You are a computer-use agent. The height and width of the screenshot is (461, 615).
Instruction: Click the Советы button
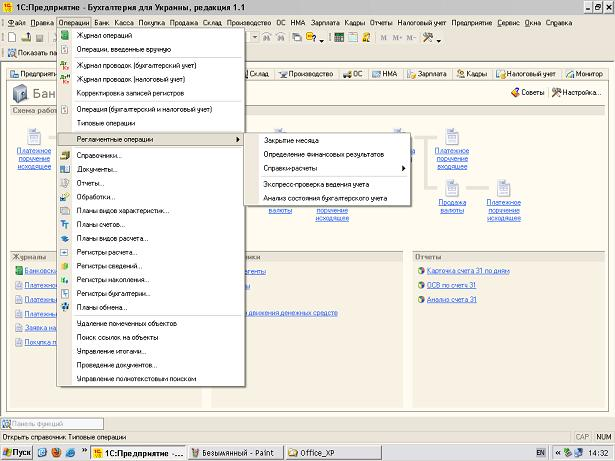pyautogui.click(x=528, y=93)
